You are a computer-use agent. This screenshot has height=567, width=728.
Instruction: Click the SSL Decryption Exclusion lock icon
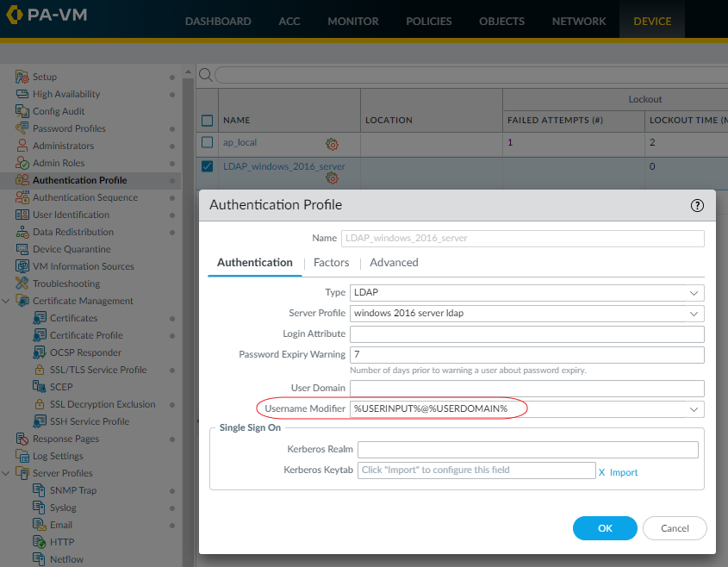40,404
